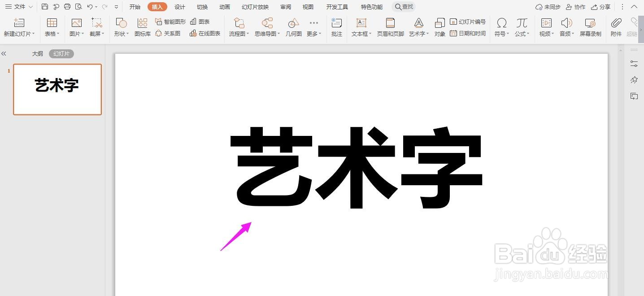The height and width of the screenshot is (296, 644).
Task: Open the Review (审阅) tab
Action: (286, 7)
